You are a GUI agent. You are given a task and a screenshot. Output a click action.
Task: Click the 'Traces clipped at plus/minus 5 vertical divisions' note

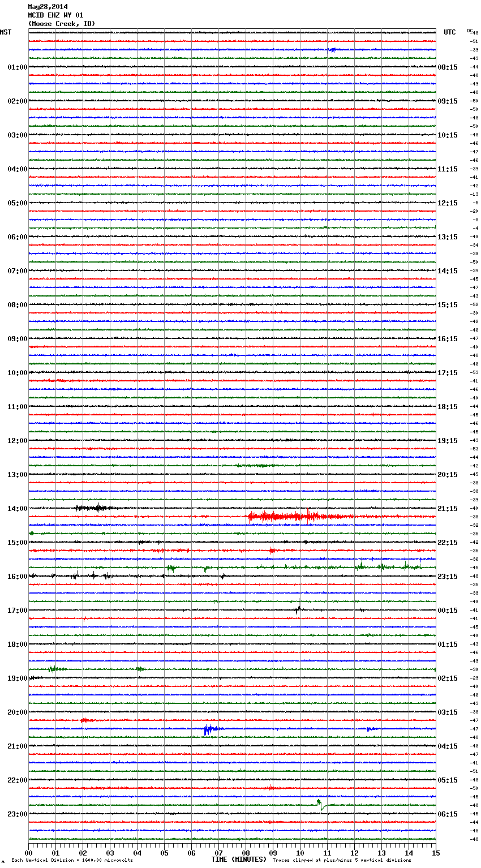pyautogui.click(x=342, y=861)
